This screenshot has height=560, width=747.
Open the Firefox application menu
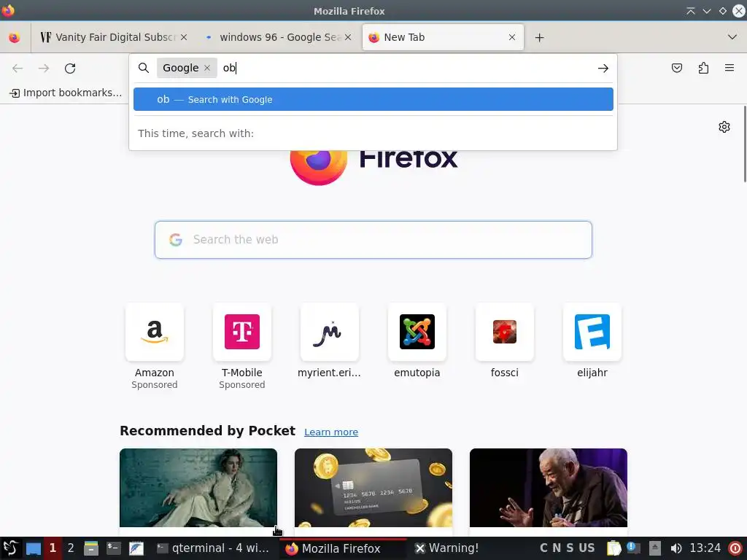[x=729, y=68]
